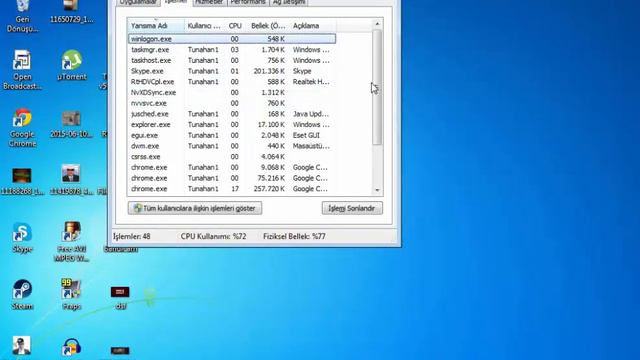Switch to the Uygulamalar tab
Screen dimensions: 640x360
[x=138, y=2]
